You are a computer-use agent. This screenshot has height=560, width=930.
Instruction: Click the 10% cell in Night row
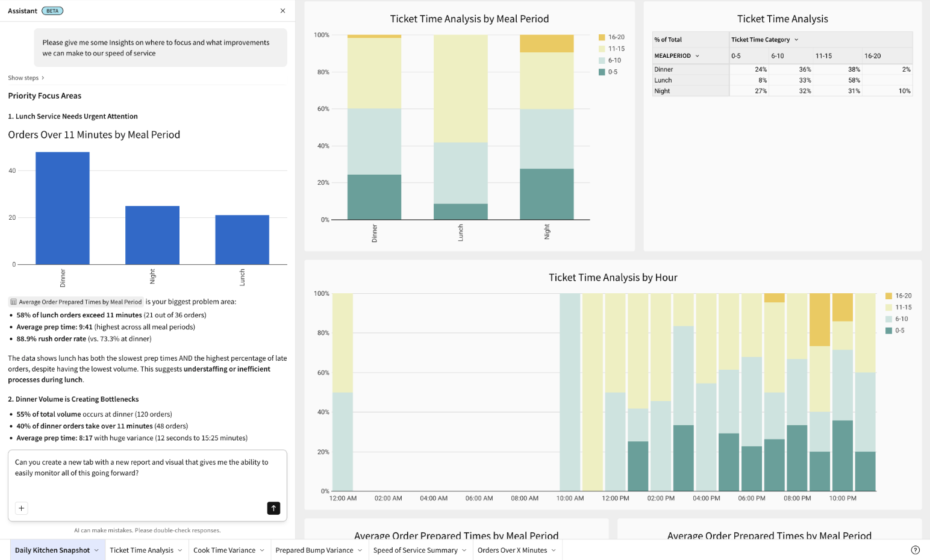[887, 92]
